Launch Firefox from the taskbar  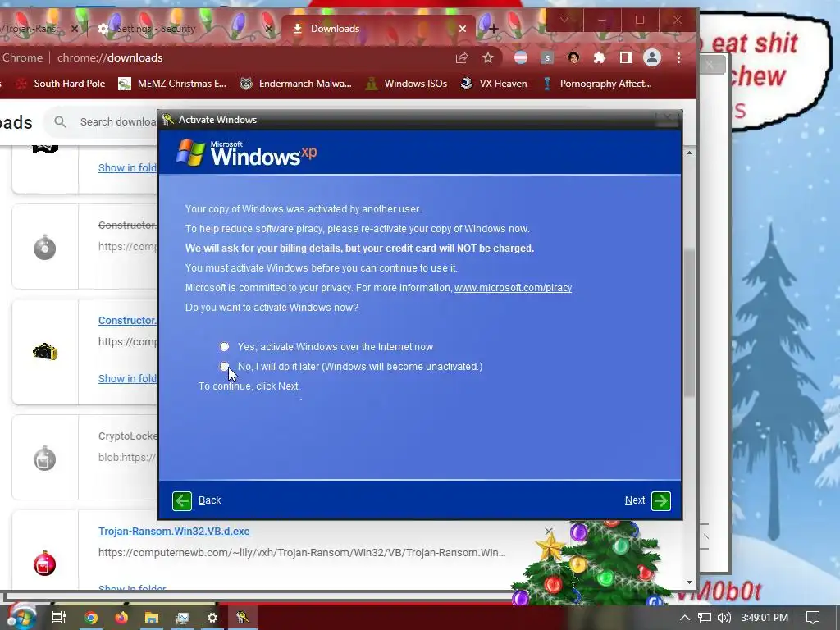[x=121, y=618]
